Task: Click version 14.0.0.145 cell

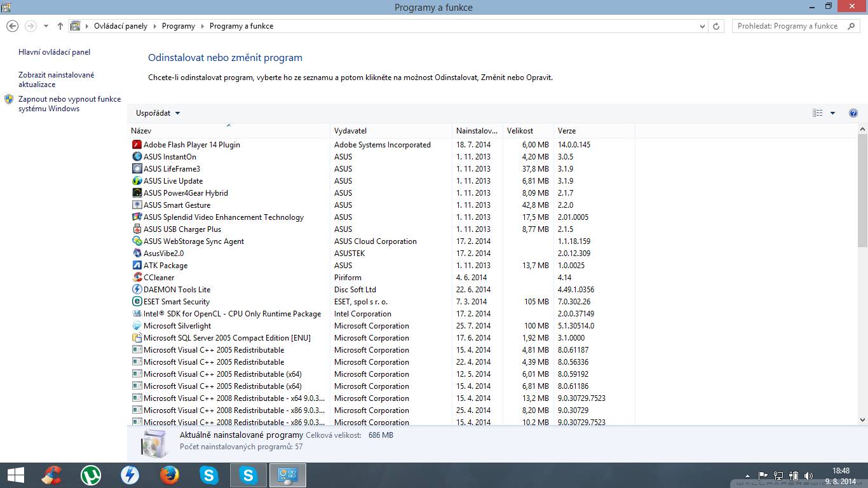Action: (x=574, y=145)
